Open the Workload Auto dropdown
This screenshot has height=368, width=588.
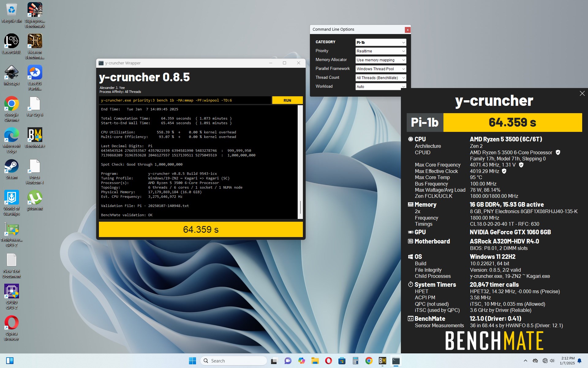pyautogui.click(x=381, y=86)
